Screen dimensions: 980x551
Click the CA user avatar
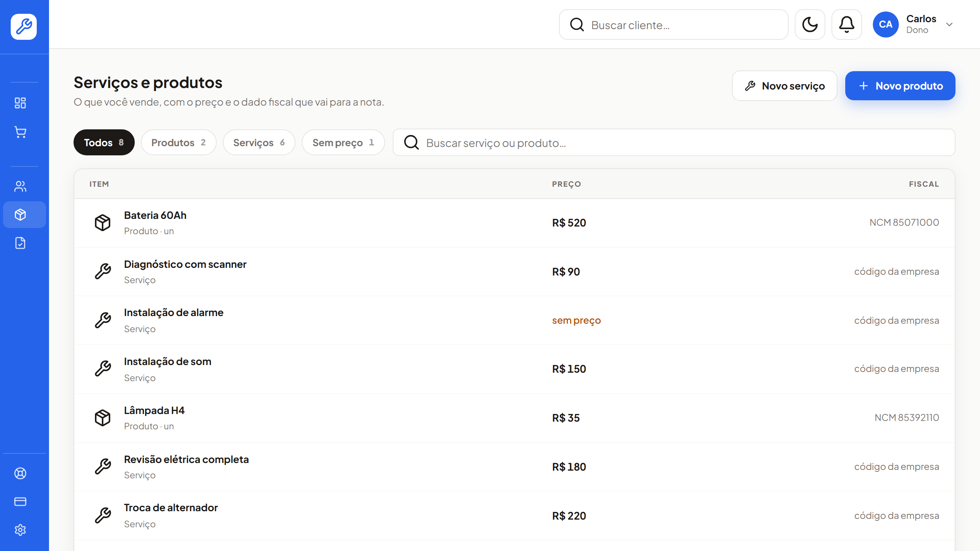(885, 24)
